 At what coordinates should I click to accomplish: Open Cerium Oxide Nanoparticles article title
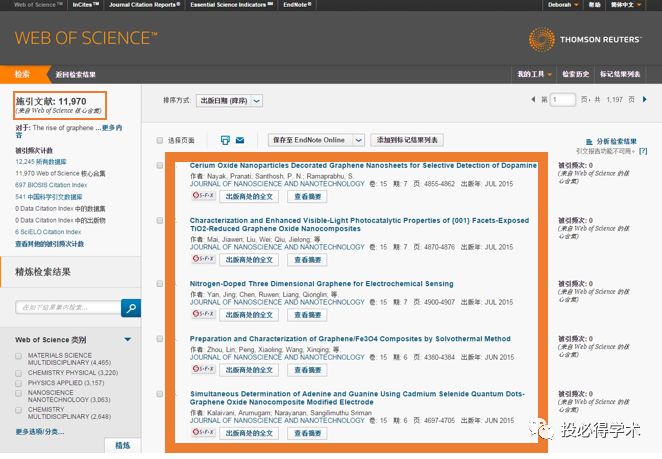pyautogui.click(x=363, y=166)
